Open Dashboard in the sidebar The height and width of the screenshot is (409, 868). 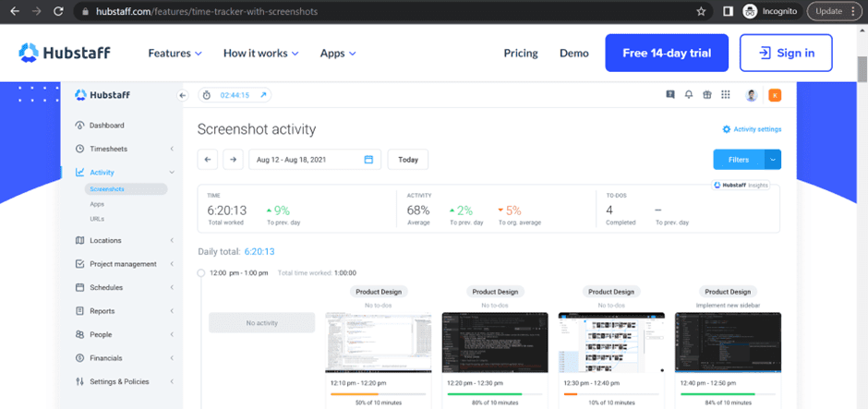pos(107,126)
